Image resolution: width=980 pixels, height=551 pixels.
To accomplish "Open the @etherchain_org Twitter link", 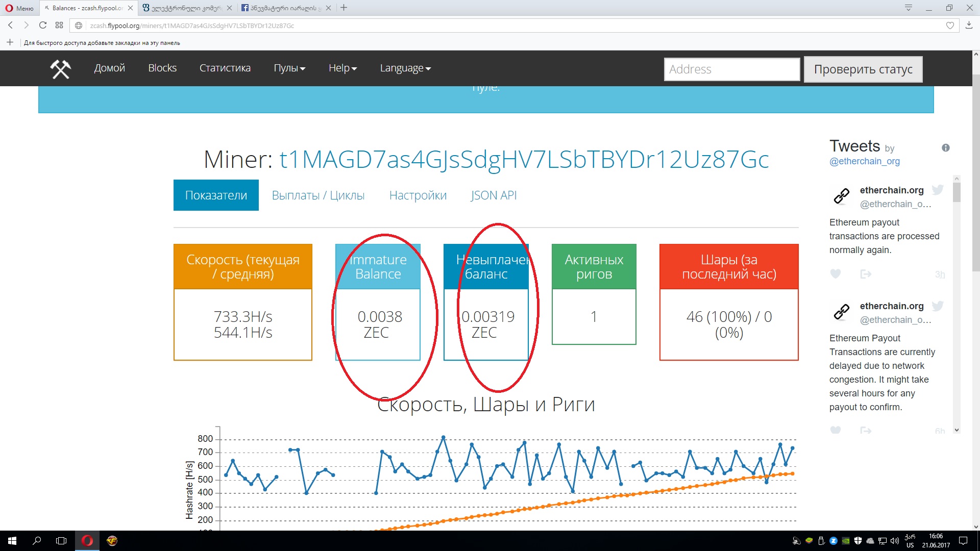I will [x=864, y=161].
